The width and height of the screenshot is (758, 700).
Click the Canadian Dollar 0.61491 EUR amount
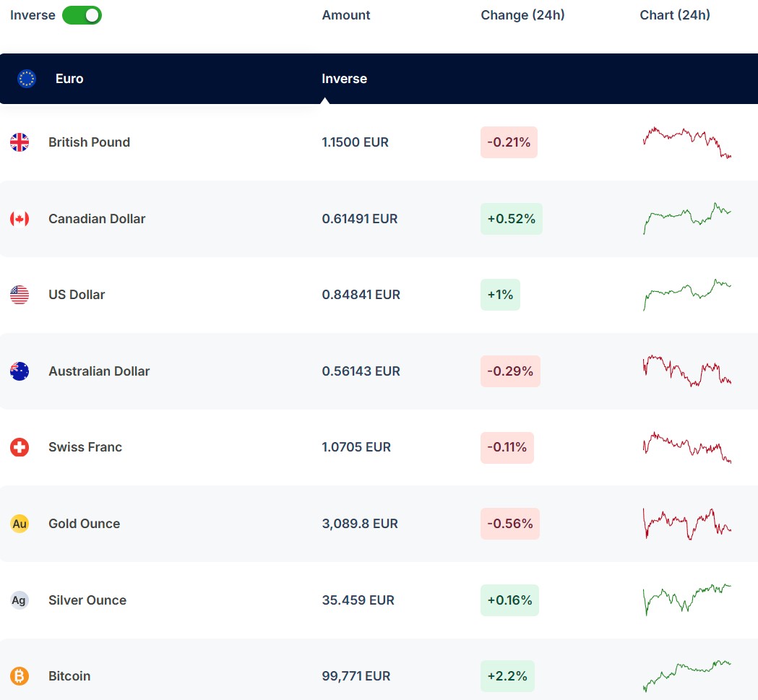click(x=359, y=219)
